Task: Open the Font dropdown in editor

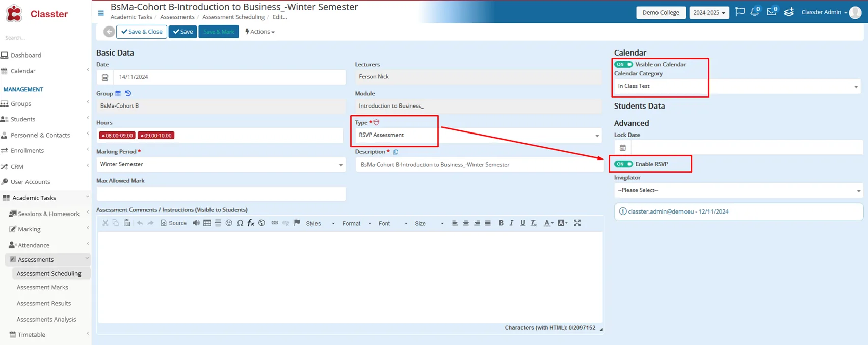Action: coord(393,223)
